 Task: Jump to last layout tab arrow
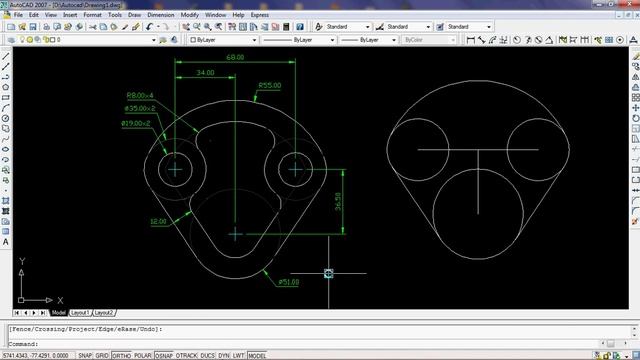pos(43,313)
